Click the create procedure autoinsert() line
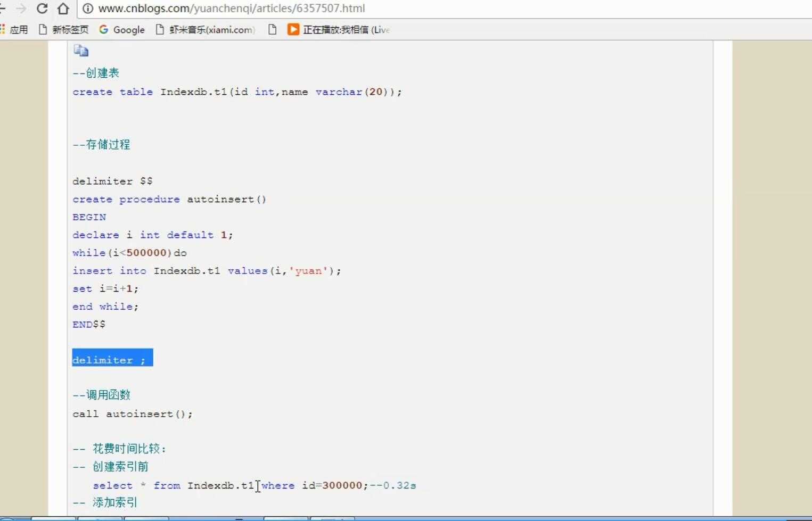 [x=169, y=200]
